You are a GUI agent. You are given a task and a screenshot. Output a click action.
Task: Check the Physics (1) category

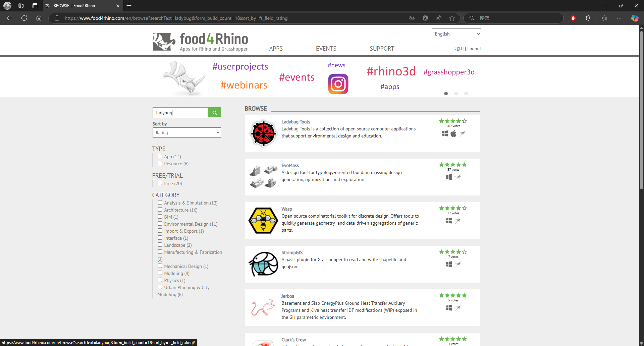pos(160,280)
